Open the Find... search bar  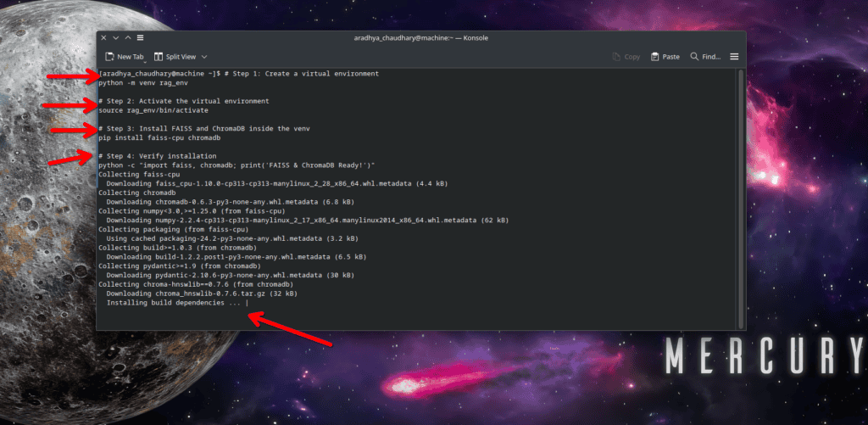coord(705,57)
